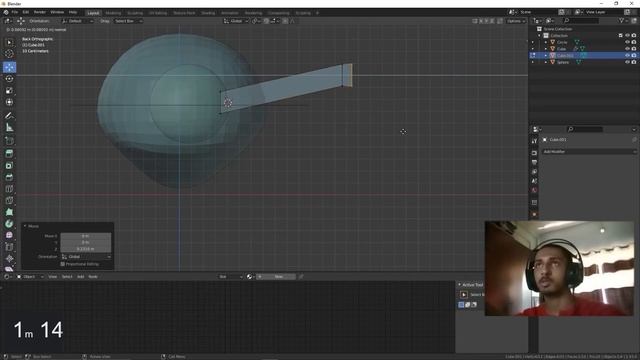This screenshot has width=640, height=360.
Task: Open the File menu
Action: tap(15, 12)
